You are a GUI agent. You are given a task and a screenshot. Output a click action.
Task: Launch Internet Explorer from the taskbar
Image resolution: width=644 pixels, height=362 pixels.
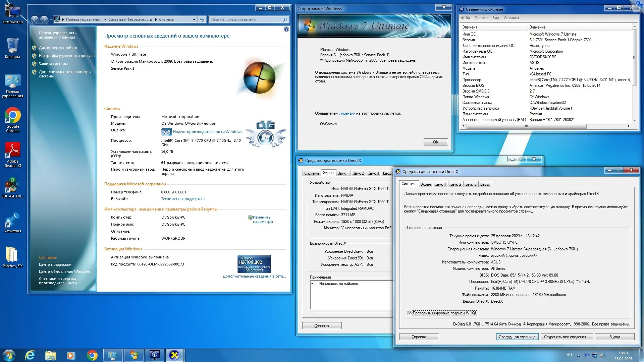point(30,355)
